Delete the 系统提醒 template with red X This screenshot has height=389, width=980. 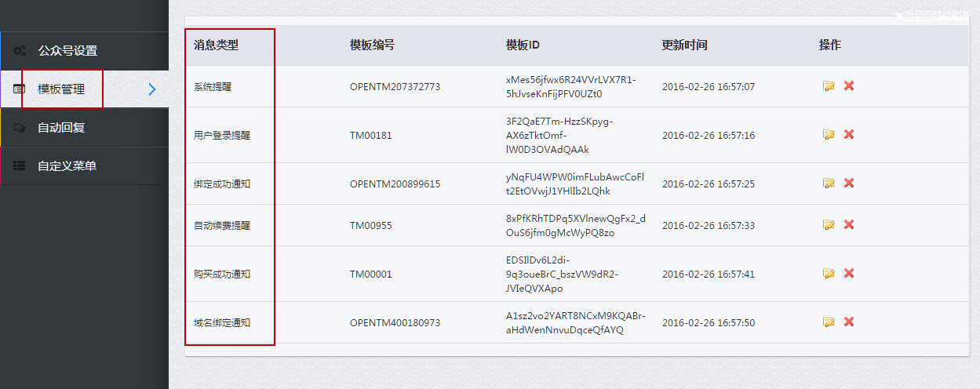coord(849,86)
